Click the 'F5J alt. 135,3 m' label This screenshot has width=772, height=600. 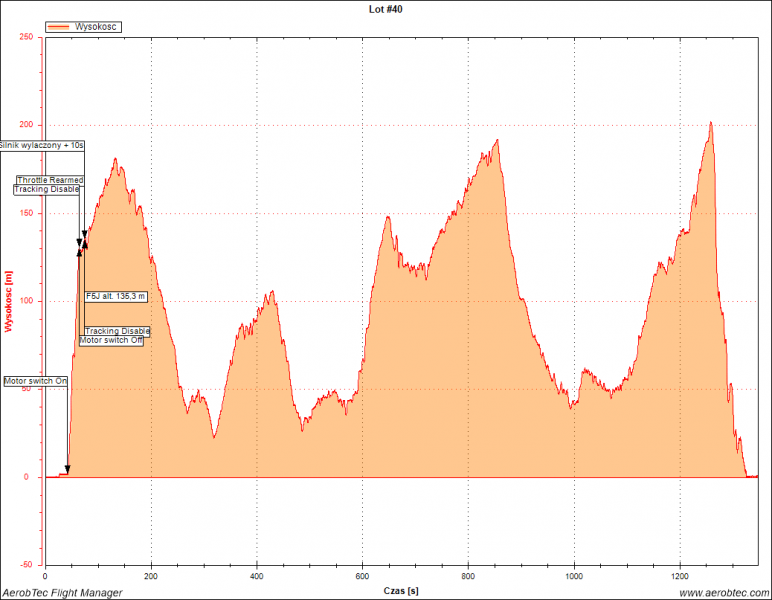116,296
